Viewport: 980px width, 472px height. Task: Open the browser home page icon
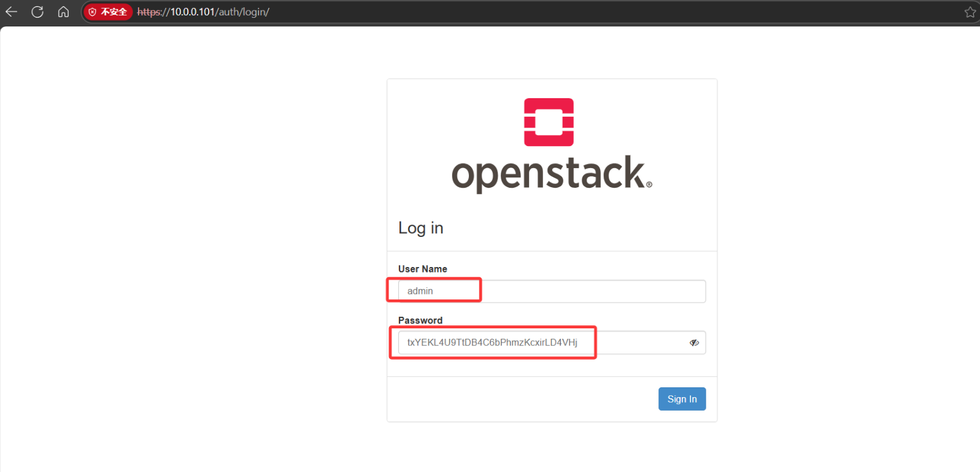click(x=63, y=12)
